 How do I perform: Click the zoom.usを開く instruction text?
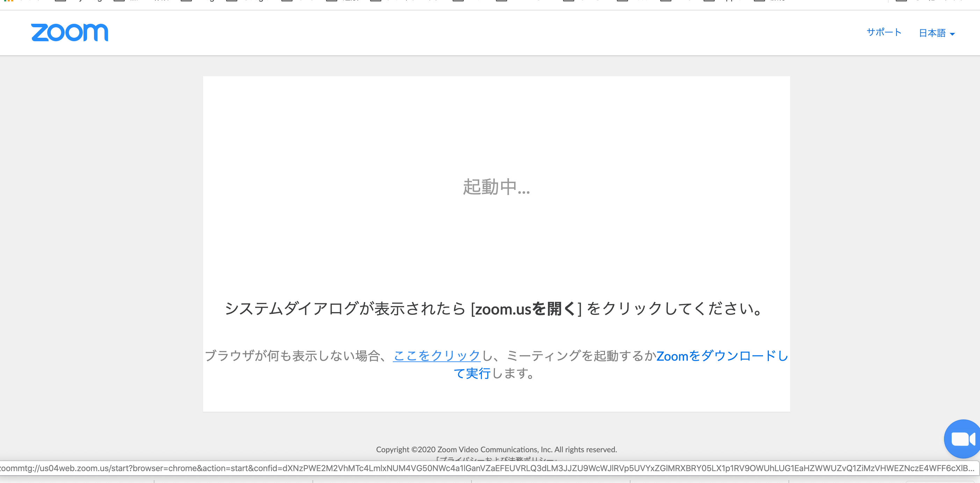click(525, 309)
